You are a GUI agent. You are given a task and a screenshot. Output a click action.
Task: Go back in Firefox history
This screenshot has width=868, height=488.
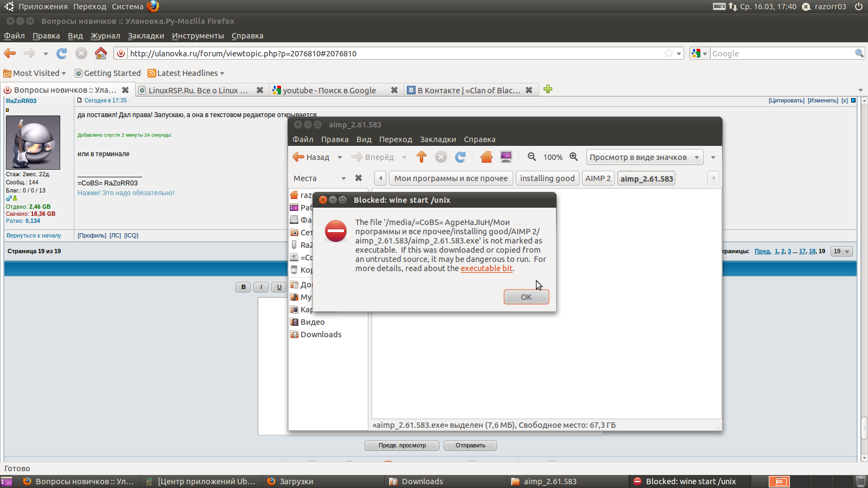click(10, 53)
